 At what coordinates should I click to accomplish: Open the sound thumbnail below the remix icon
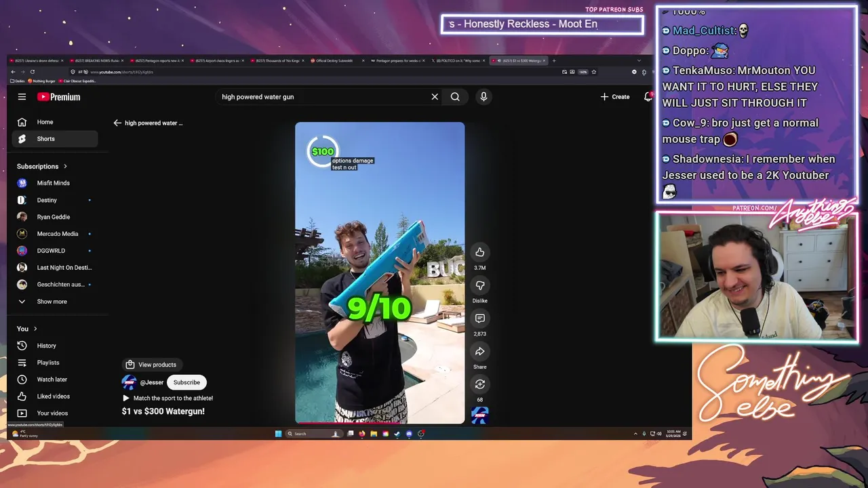click(x=479, y=415)
